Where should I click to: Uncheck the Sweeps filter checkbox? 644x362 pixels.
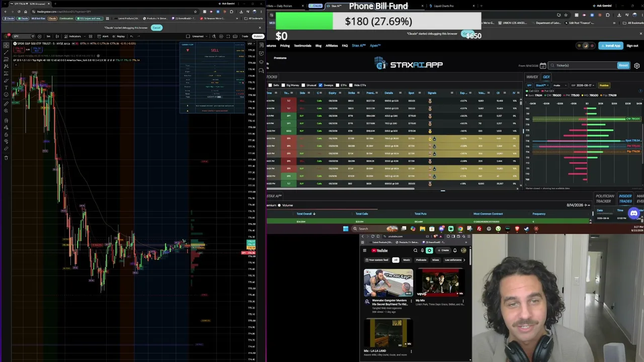coord(320,85)
